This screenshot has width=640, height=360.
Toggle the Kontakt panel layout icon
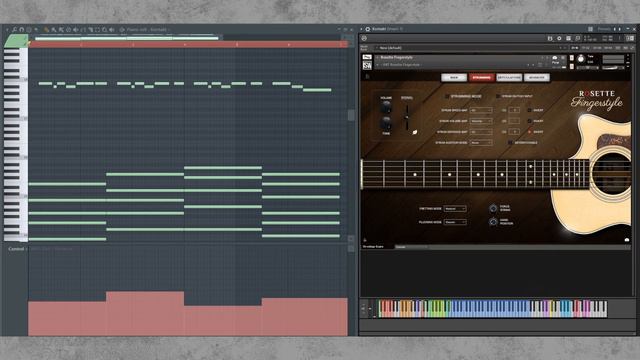[630, 38]
